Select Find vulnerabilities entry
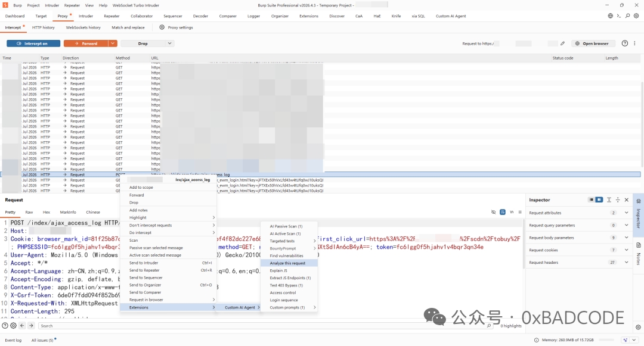 click(289, 256)
